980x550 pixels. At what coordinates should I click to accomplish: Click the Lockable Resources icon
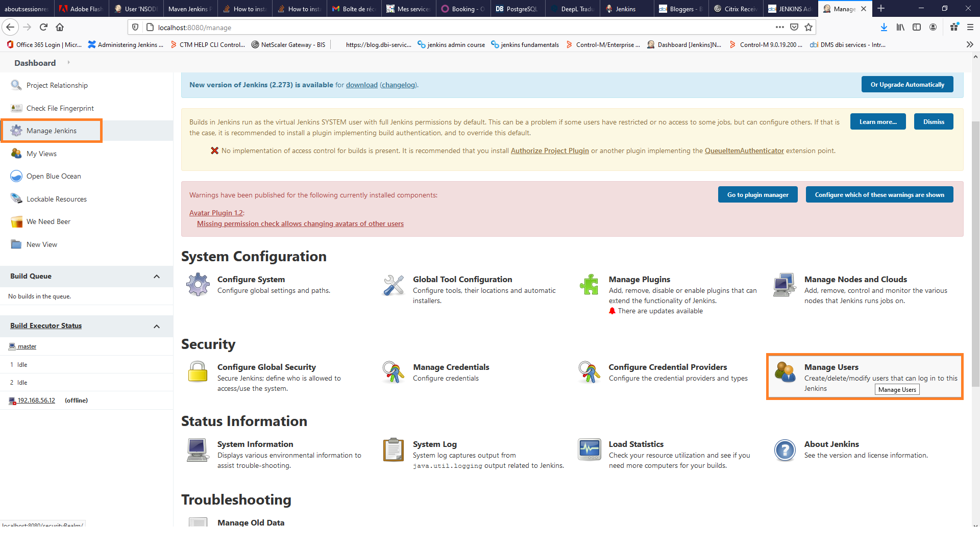coord(16,199)
